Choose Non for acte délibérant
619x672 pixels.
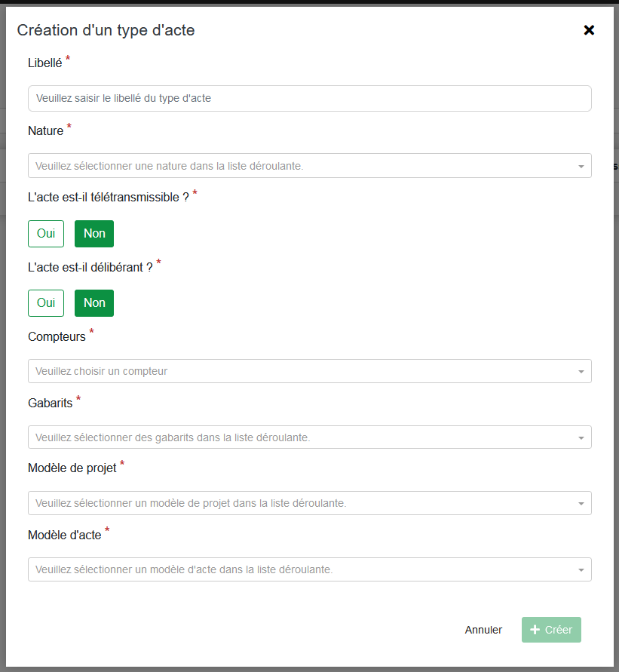click(94, 303)
